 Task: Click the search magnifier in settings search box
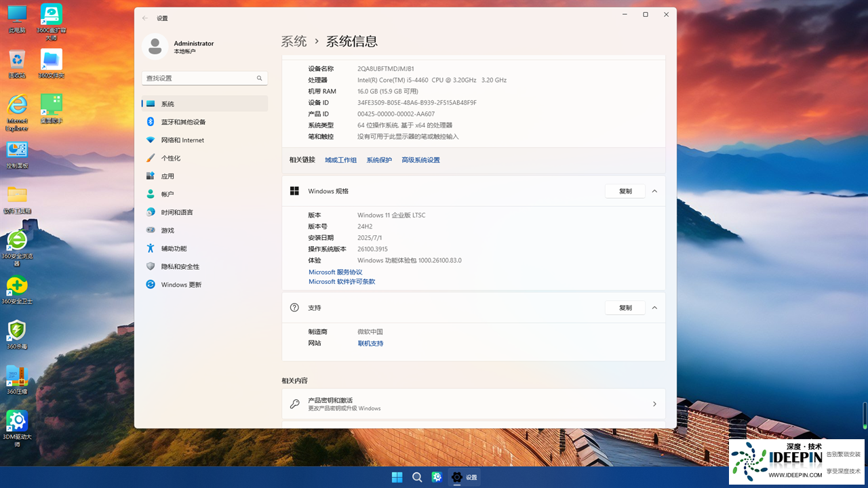pyautogui.click(x=259, y=79)
